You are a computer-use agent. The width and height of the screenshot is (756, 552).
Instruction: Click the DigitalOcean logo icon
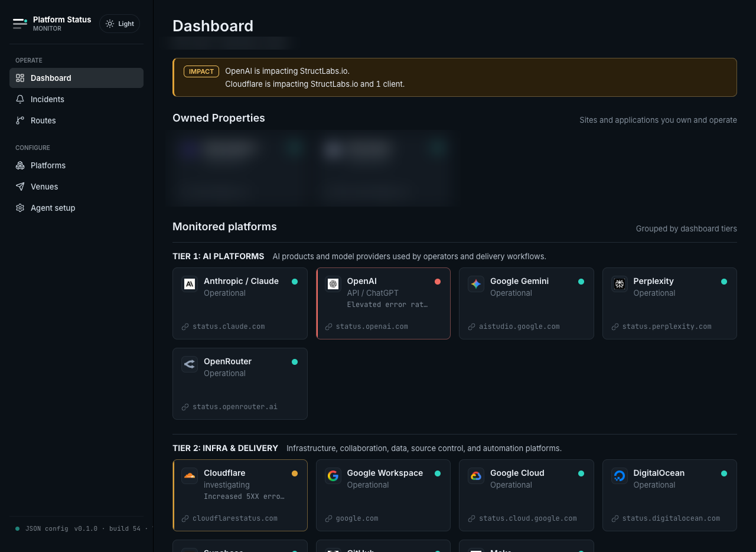[x=620, y=476]
